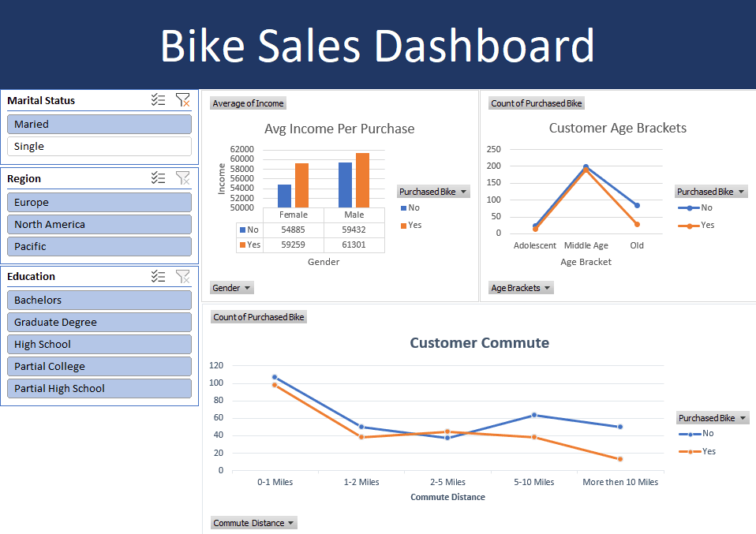
Task: Select the Customer Age Brackets chart title
Action: click(618, 128)
